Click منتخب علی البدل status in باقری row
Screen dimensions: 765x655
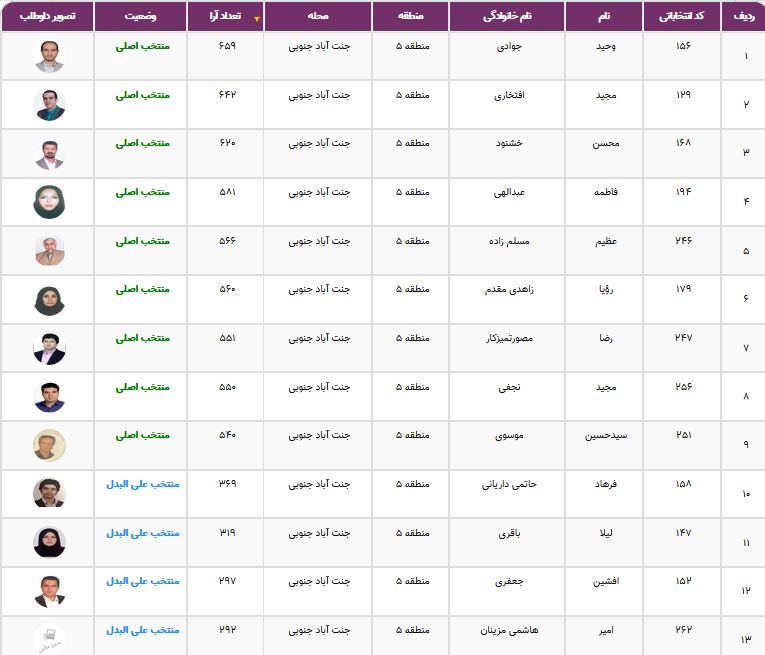pos(142,533)
